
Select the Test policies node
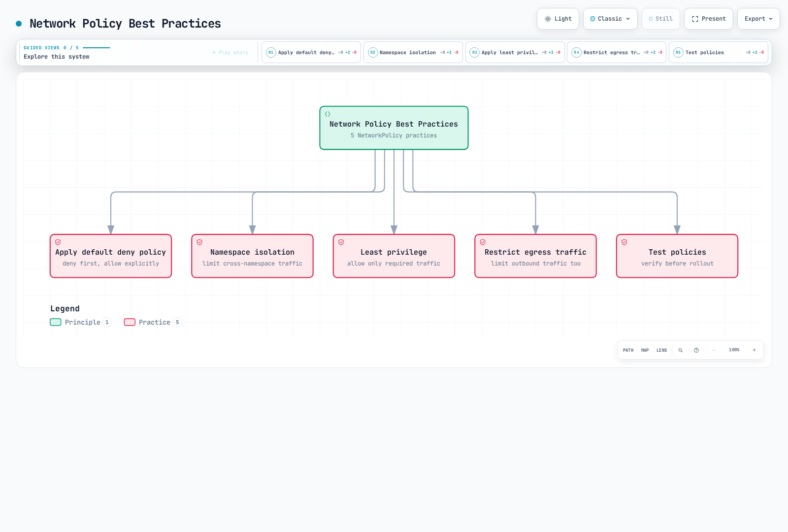tap(677, 256)
